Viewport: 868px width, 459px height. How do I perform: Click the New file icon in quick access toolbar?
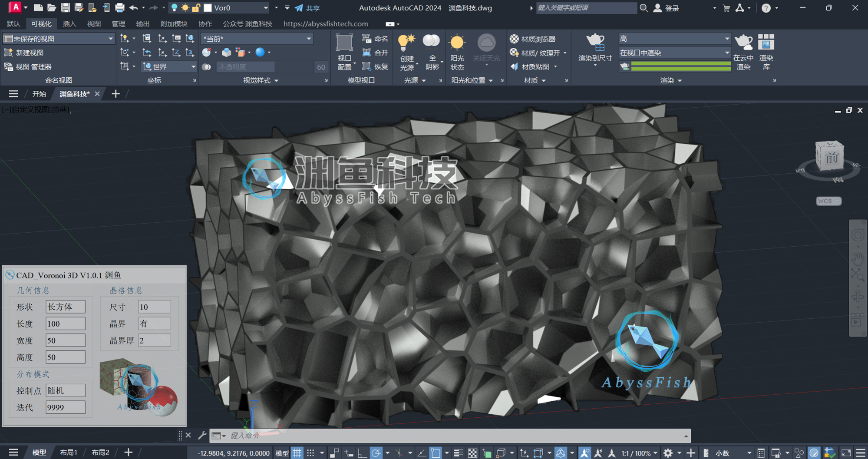(x=38, y=8)
